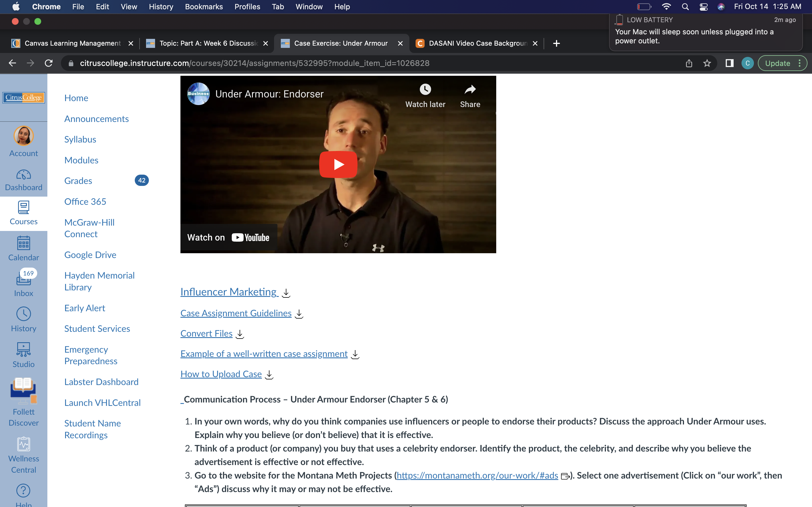
Task: Open the Chrome customize menu
Action: [x=800, y=63]
